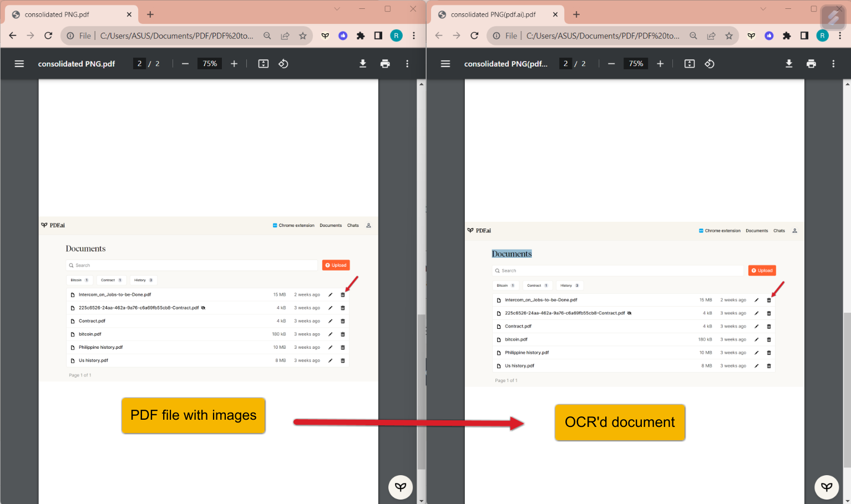Print the left consolidated PNG.pdf document
This screenshot has height=504, width=851.
click(385, 64)
